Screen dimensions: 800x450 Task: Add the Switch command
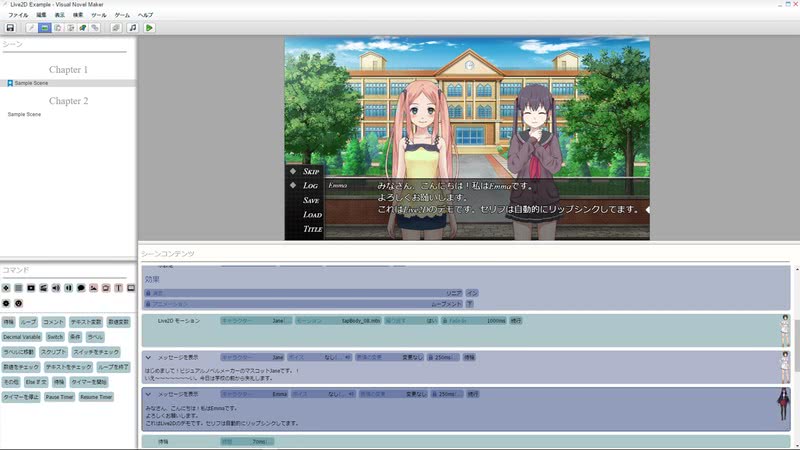[55, 337]
